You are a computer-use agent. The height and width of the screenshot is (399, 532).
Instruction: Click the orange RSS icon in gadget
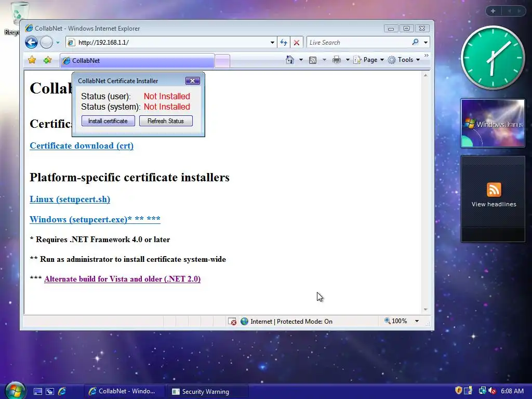pos(494,190)
